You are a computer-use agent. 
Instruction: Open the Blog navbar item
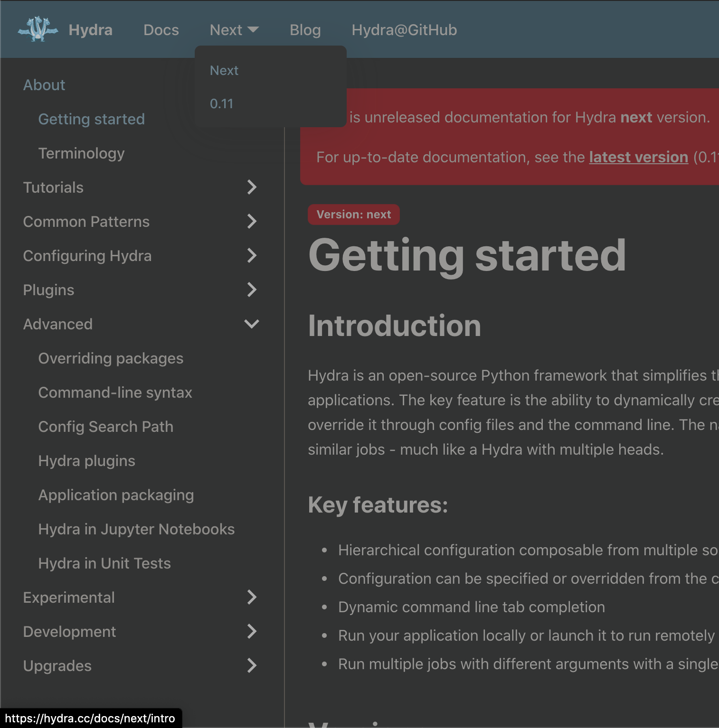tap(305, 30)
